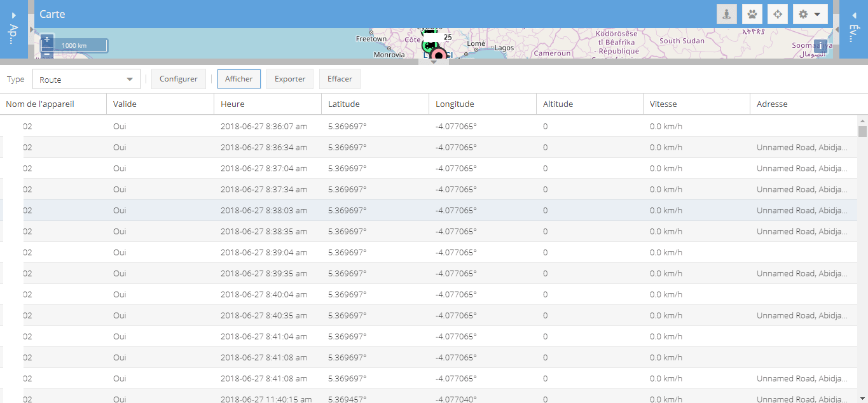Screen dimensions: 868x403
Task: Select the street view pegman icon
Action: point(726,13)
